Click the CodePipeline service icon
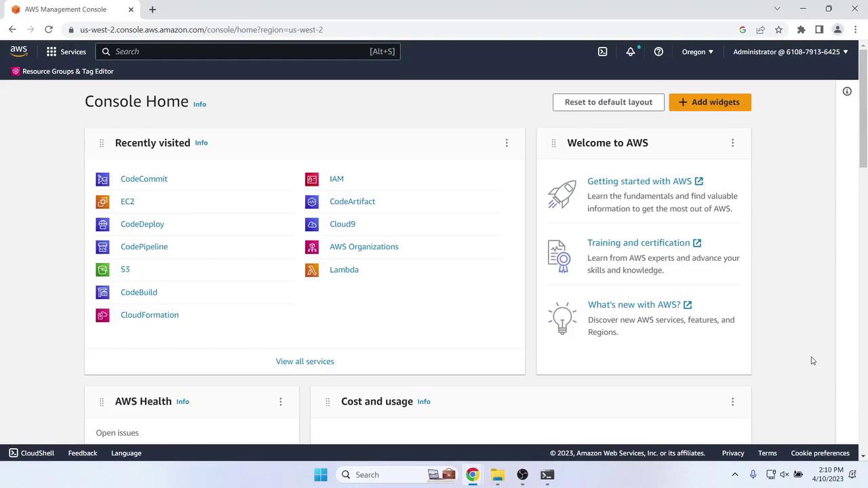Image resolution: width=868 pixels, height=488 pixels. pyautogui.click(x=102, y=247)
